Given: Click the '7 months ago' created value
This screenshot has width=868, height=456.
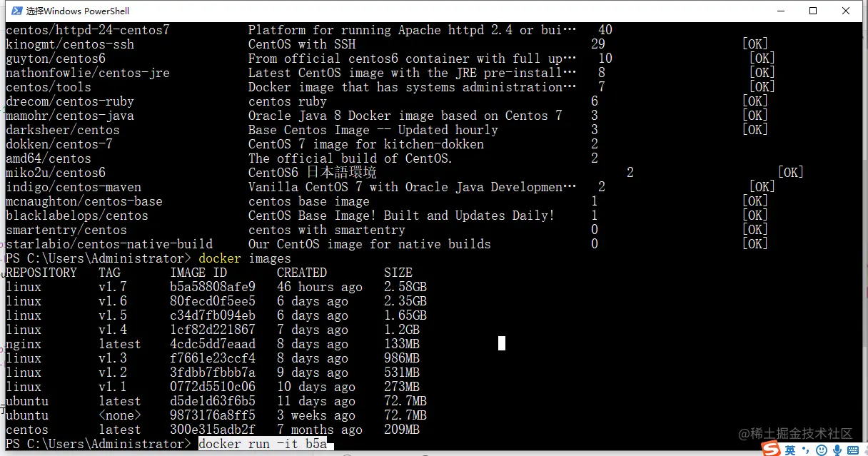Looking at the screenshot, I should (x=320, y=430).
